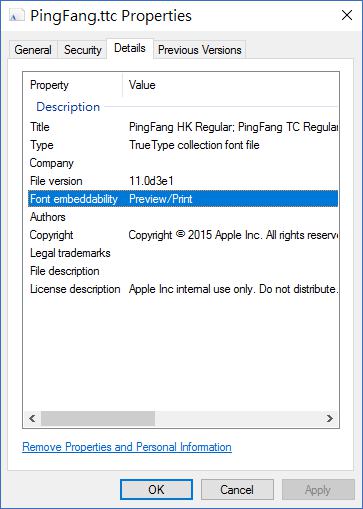Viewport: 363px width, 509px height.
Task: Click the 11.0d3e1 version value
Action: pyautogui.click(x=151, y=181)
